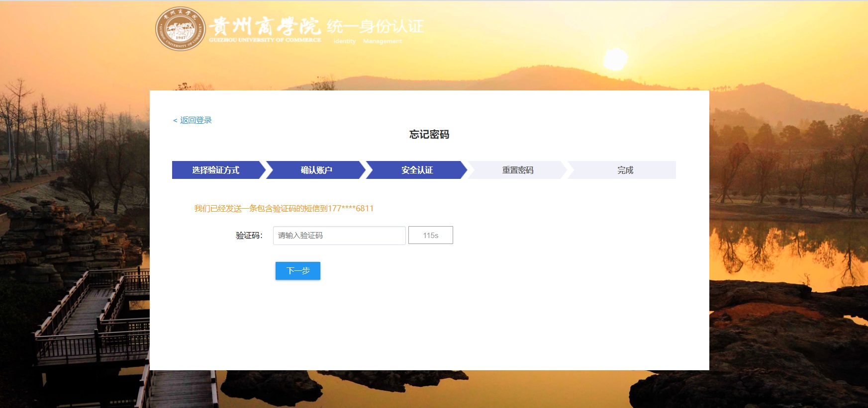Jump to the 完成 step
Screen dimensions: 868x408
pos(625,170)
